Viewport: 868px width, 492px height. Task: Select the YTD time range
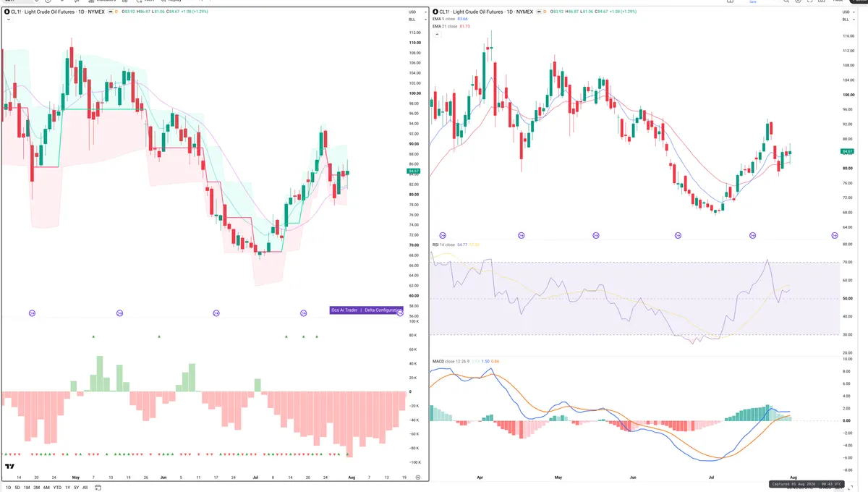pyautogui.click(x=57, y=488)
